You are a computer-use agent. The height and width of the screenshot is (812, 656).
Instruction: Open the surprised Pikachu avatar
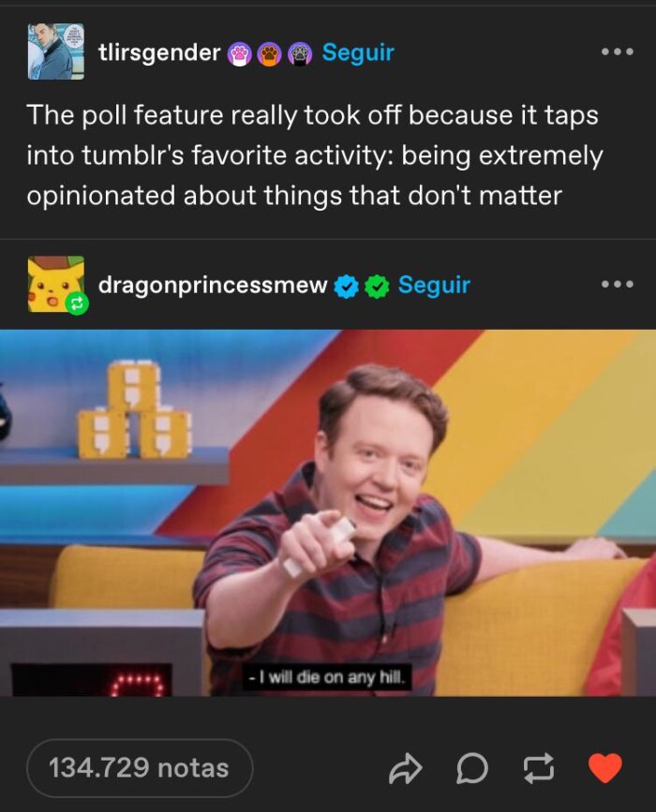click(56, 284)
